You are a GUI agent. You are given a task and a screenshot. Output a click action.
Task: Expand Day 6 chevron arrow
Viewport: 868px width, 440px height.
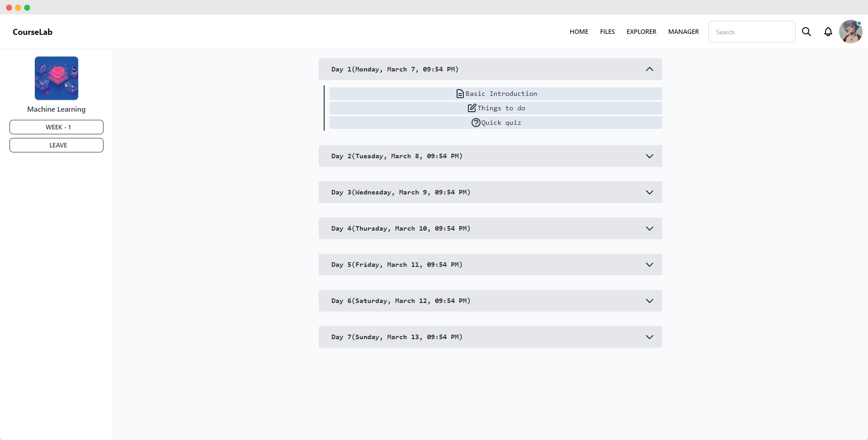[649, 301]
